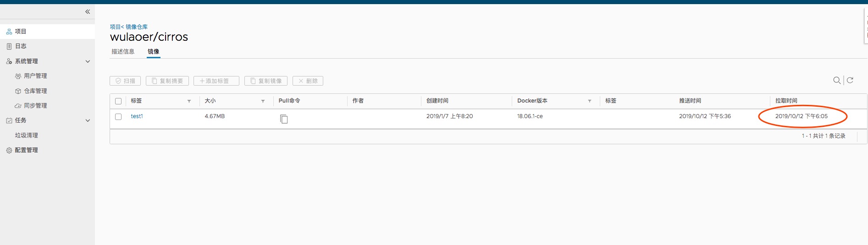Select all rows with header checkbox
868x245 pixels.
point(118,101)
